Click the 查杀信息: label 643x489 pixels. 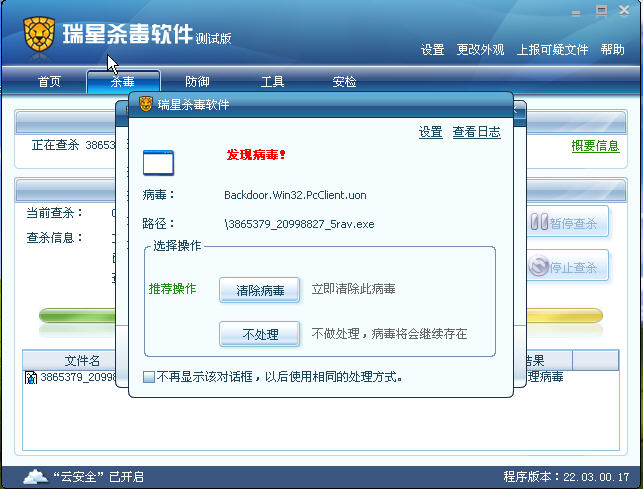(55, 238)
